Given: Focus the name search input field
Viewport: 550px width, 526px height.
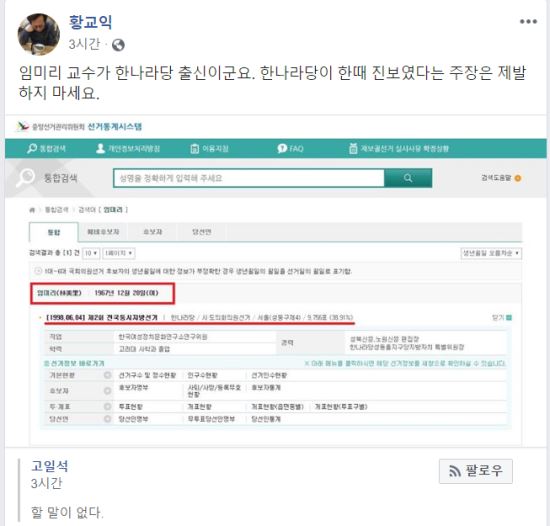Looking at the screenshot, I should point(249,178).
